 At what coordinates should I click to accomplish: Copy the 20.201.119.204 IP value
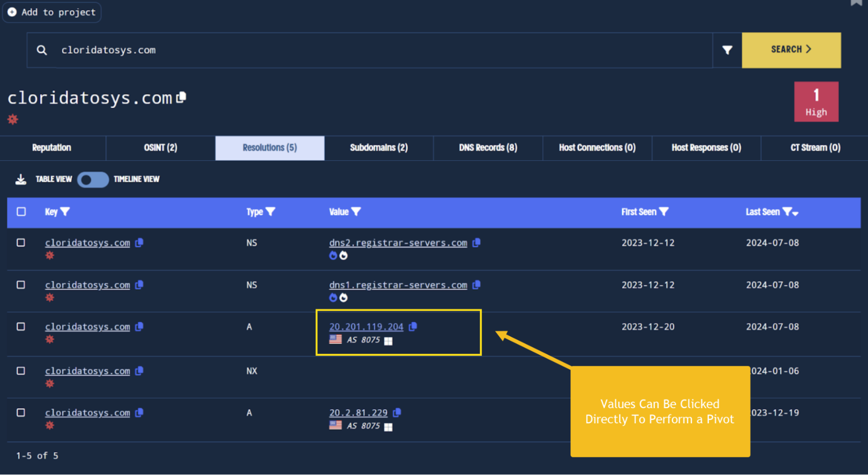[x=413, y=326]
